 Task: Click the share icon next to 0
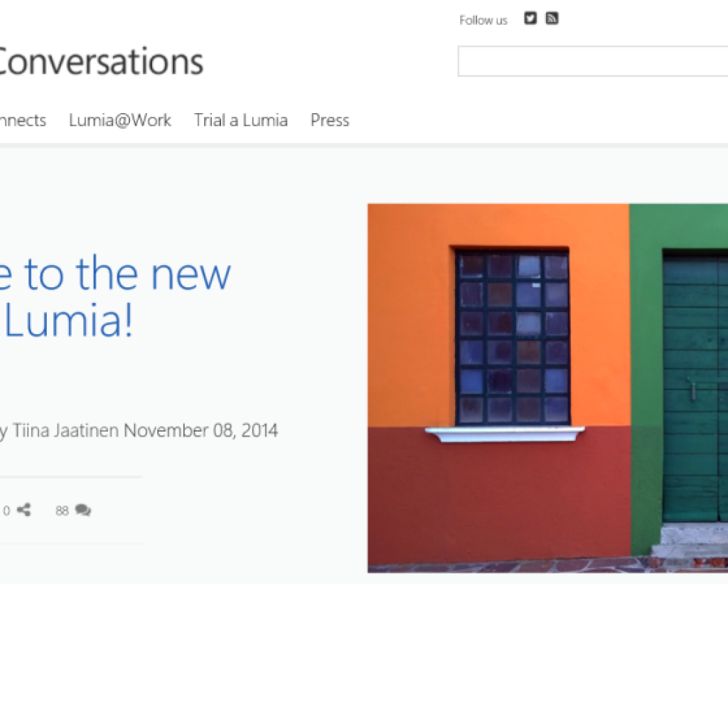click(23, 510)
